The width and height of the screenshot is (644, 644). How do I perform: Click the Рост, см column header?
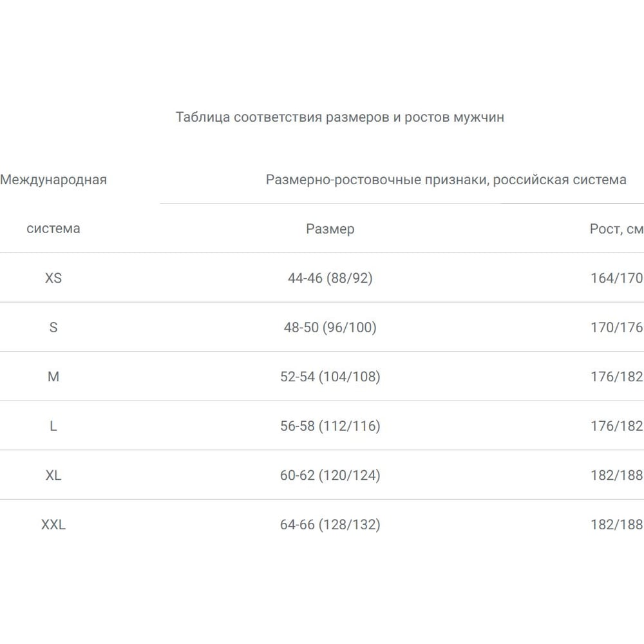pos(616,229)
